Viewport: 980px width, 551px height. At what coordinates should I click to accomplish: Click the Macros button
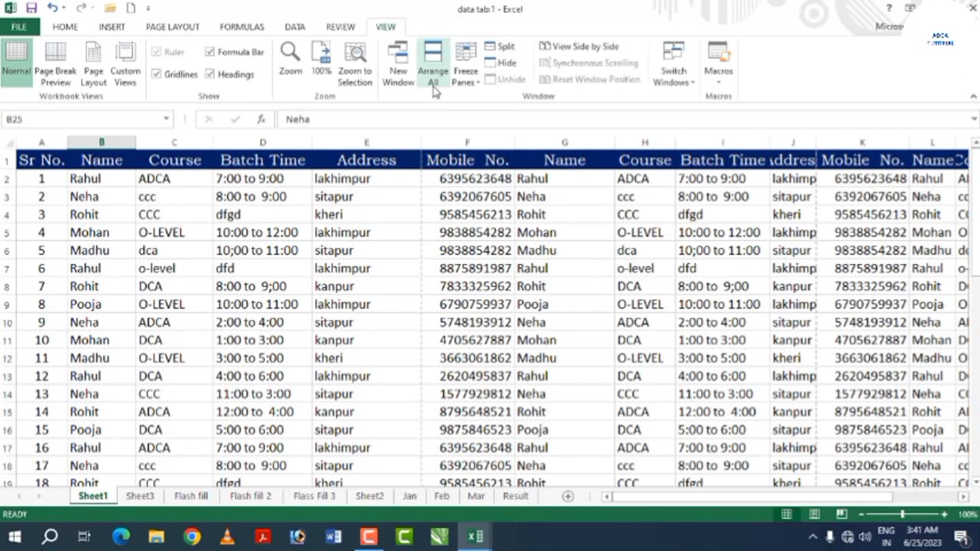718,64
